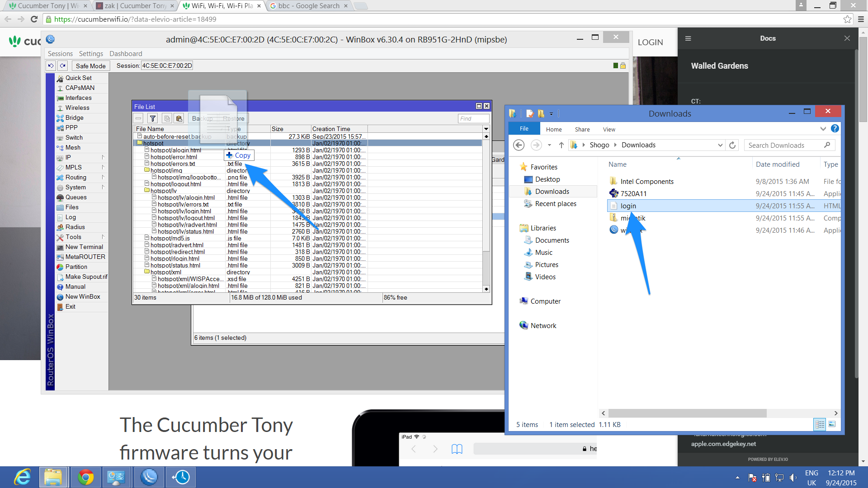Image resolution: width=868 pixels, height=488 pixels.
Task: Switch Explorer to details view
Action: (x=820, y=424)
